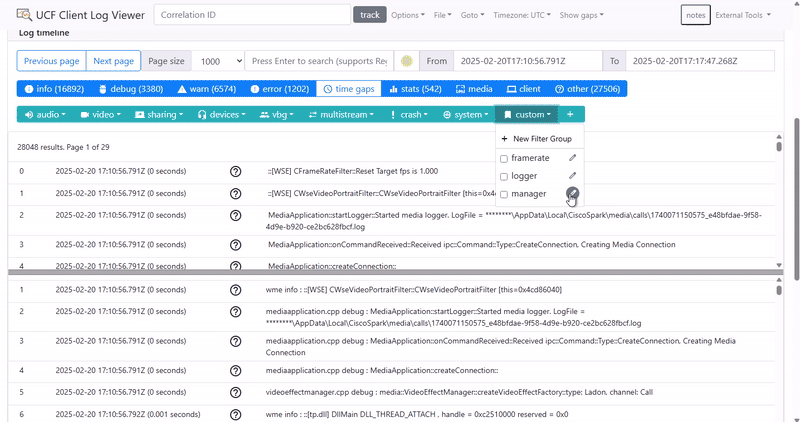Click the log search input field
Screen dimensions: 800x422
point(319,61)
